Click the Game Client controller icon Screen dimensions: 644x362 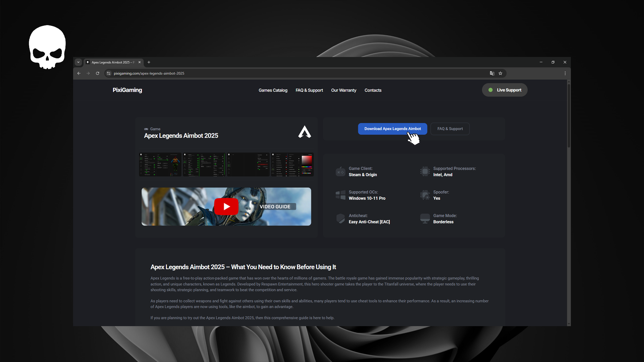coord(340,172)
